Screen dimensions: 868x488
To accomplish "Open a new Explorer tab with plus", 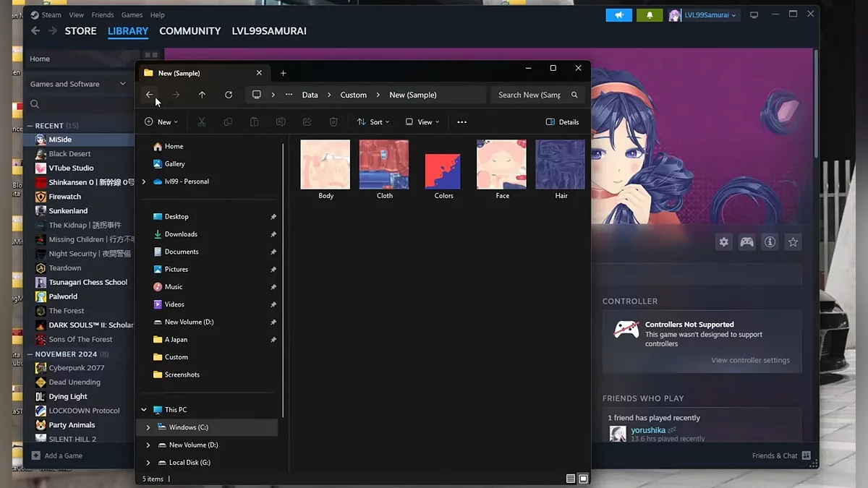I will 283,73.
